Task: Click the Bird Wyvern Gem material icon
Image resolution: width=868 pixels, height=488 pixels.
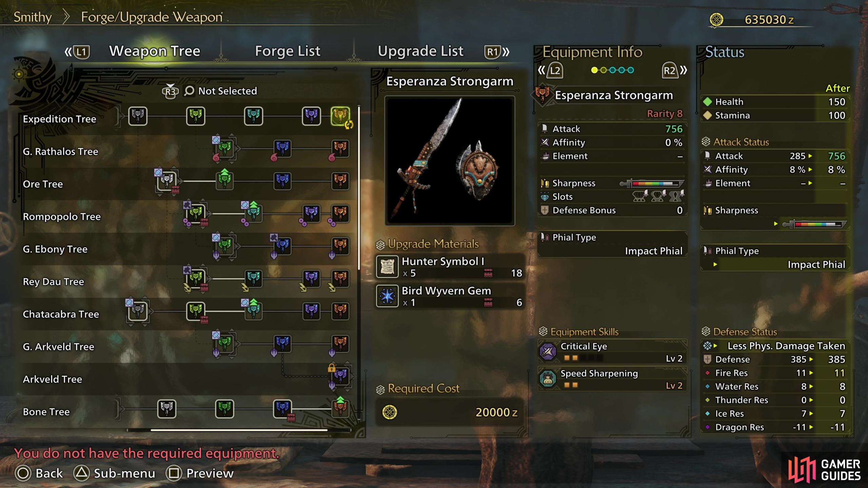Action: (x=387, y=296)
